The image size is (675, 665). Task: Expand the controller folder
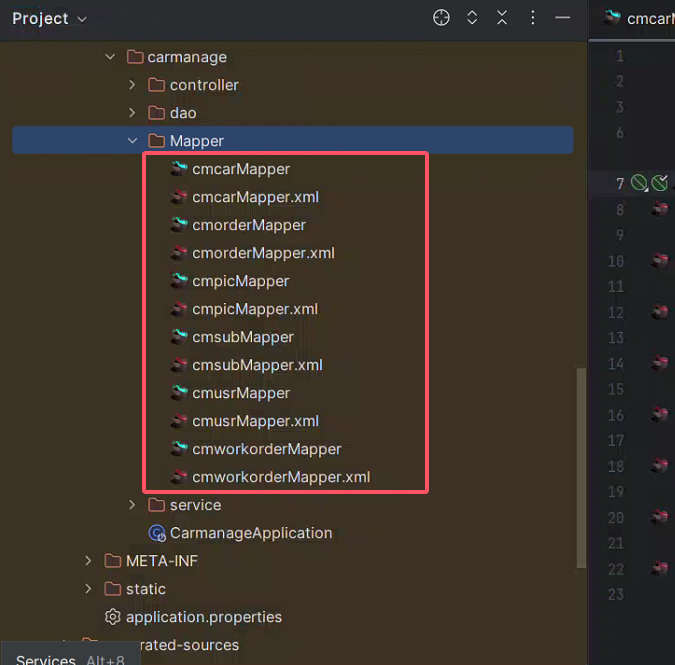[132, 85]
